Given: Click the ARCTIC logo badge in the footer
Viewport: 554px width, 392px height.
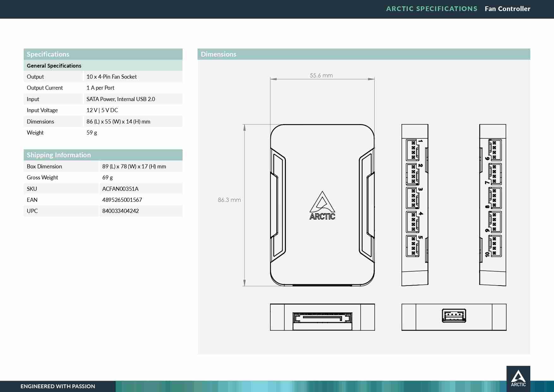Looking at the screenshot, I should (x=518, y=379).
